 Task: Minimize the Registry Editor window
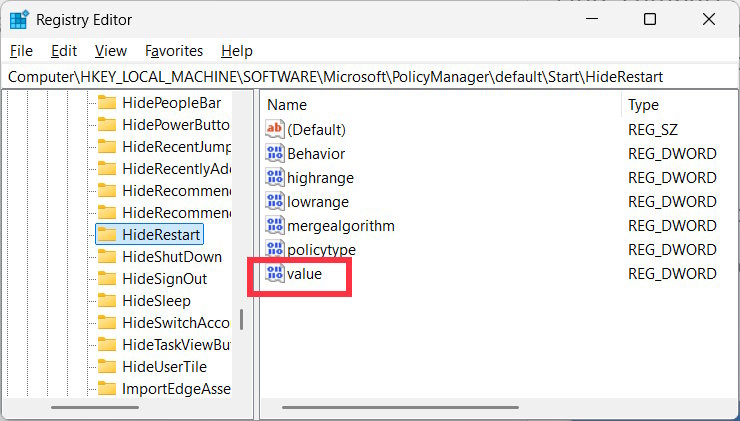[592, 19]
